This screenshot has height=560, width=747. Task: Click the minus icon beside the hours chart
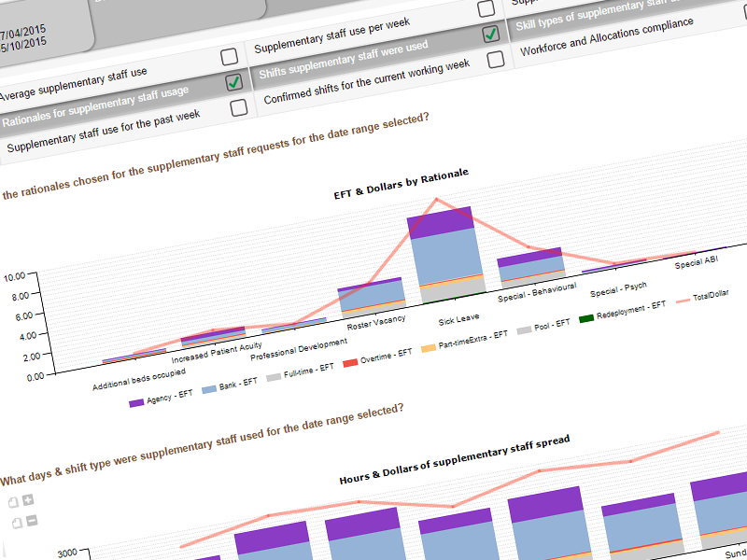pos(32,521)
